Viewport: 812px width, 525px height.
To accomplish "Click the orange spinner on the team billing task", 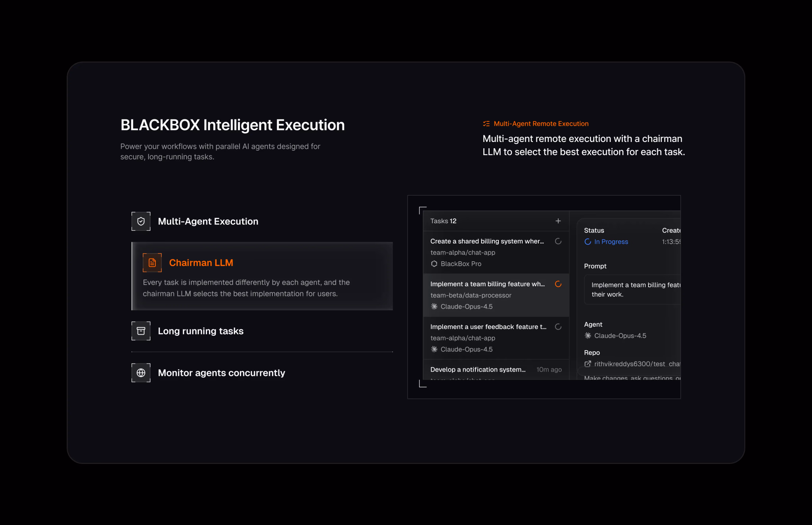I will (558, 284).
